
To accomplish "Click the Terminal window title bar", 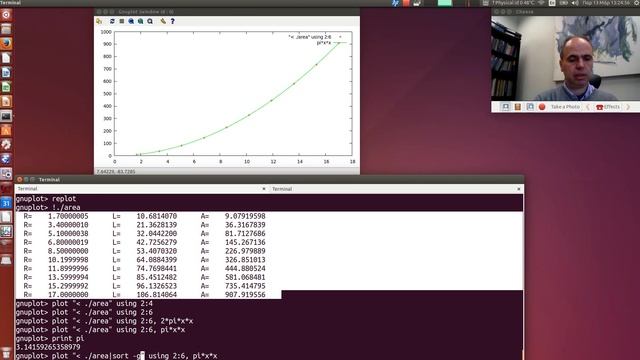I will (269, 180).
